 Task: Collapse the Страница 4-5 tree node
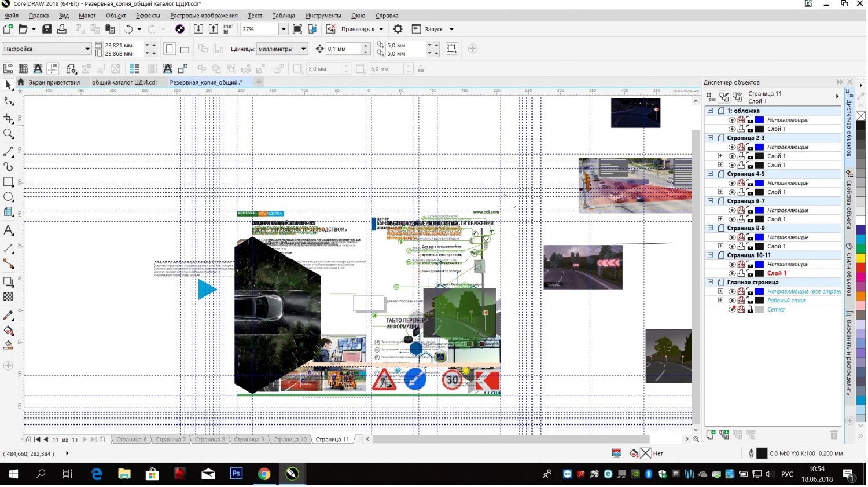coord(710,174)
